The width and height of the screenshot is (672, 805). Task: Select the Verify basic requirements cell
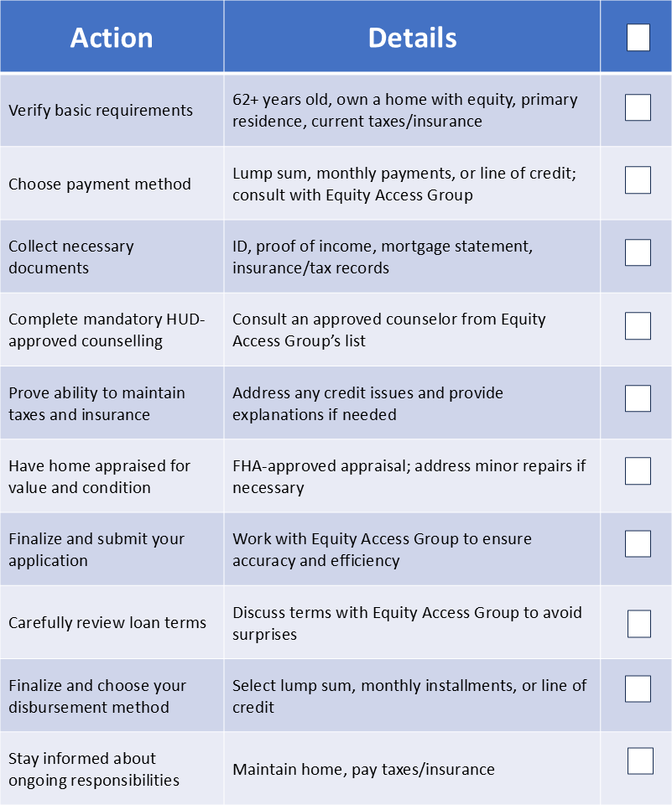pos(101,111)
